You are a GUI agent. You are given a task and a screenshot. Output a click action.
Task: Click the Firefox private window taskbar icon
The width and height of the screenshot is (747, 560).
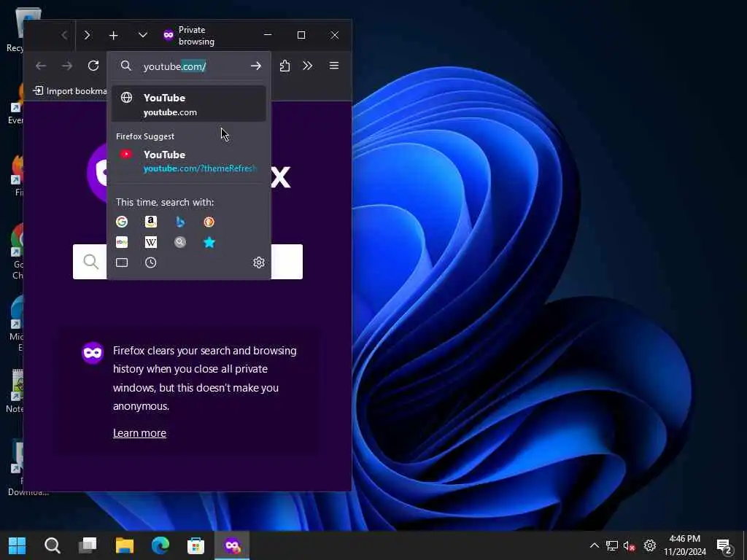coord(232,545)
